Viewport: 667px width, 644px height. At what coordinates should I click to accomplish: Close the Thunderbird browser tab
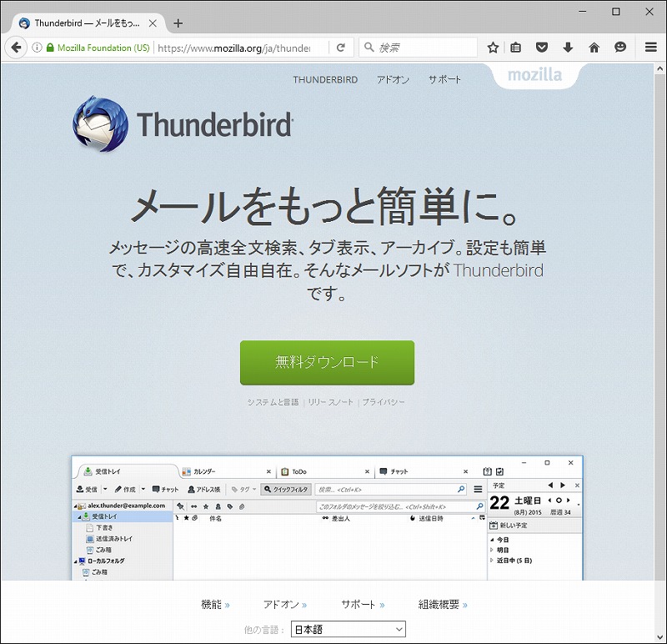coord(153,23)
